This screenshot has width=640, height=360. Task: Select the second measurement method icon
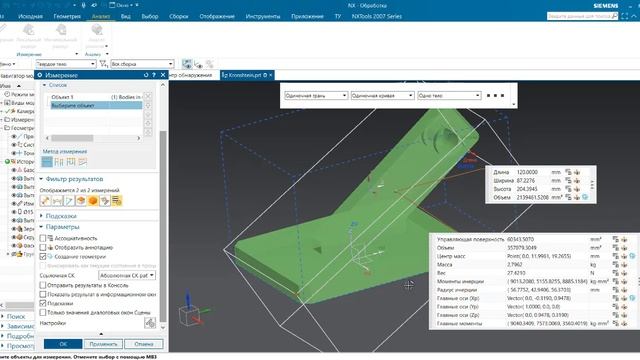click(x=59, y=162)
